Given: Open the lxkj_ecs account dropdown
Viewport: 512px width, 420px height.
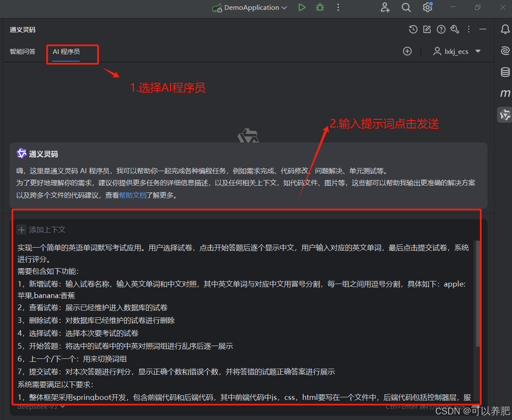Looking at the screenshot, I should point(457,52).
